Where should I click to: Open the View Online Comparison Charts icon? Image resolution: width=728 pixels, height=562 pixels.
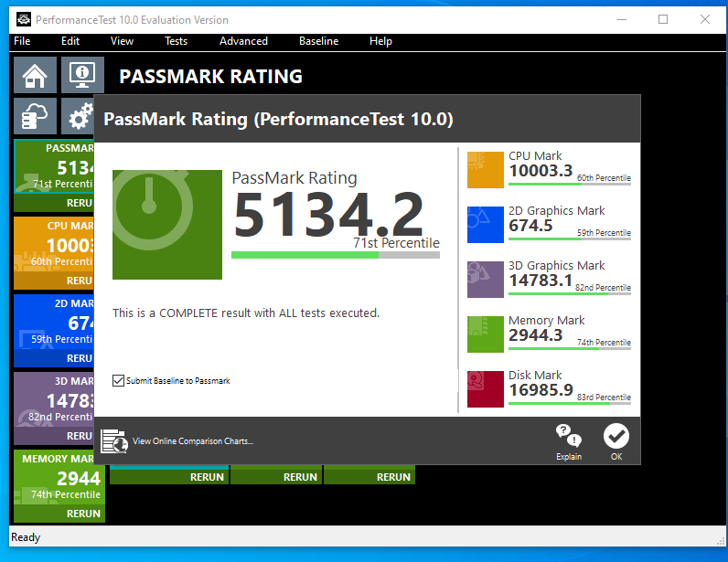tap(114, 440)
